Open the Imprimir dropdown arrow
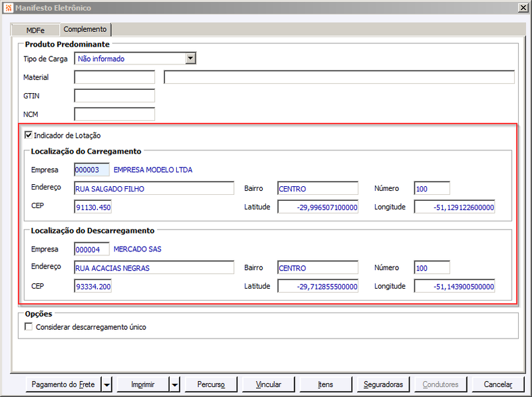The image size is (532, 397). pyautogui.click(x=175, y=384)
